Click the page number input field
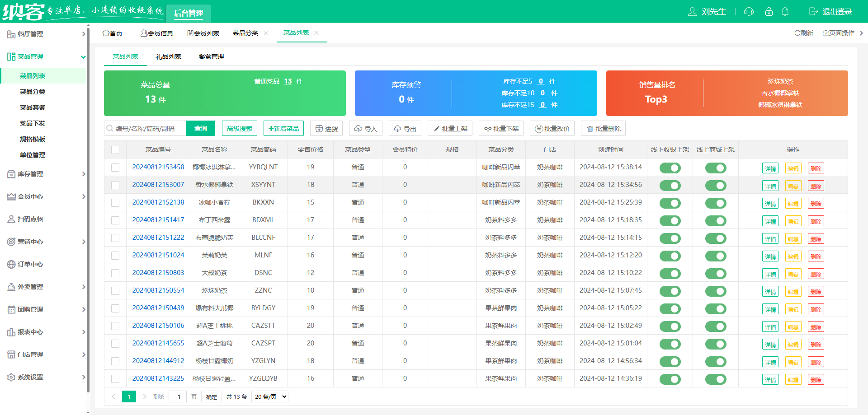This screenshot has width=868, height=415. coord(178,396)
